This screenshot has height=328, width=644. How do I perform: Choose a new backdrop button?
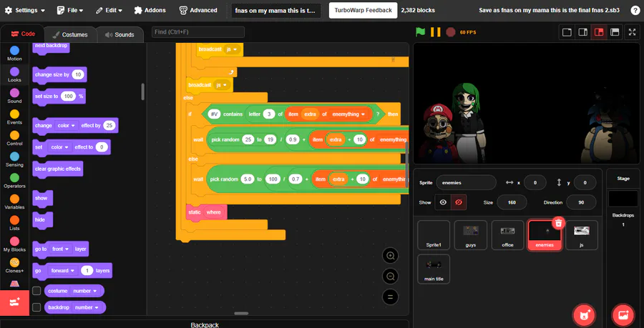[x=623, y=315]
